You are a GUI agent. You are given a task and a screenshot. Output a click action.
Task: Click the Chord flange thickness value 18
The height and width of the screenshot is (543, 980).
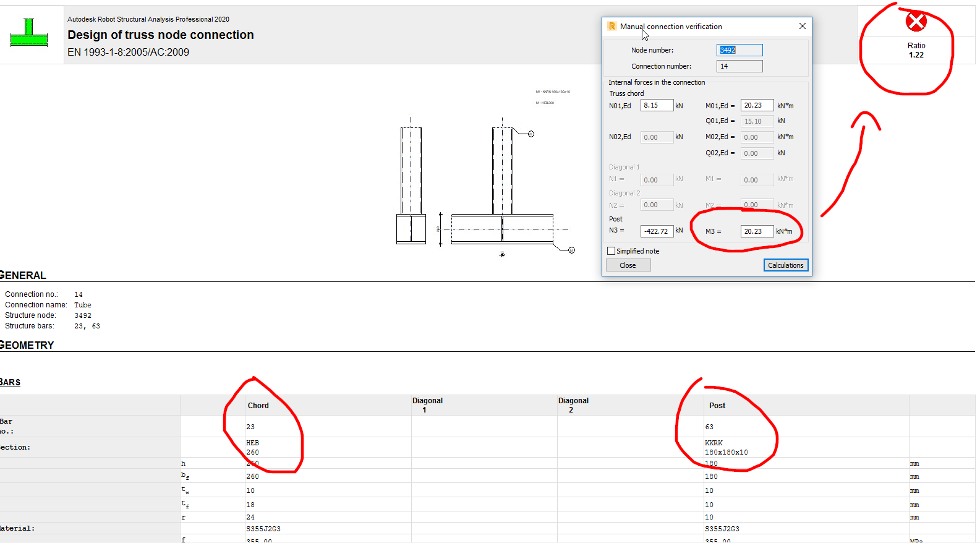click(x=250, y=505)
